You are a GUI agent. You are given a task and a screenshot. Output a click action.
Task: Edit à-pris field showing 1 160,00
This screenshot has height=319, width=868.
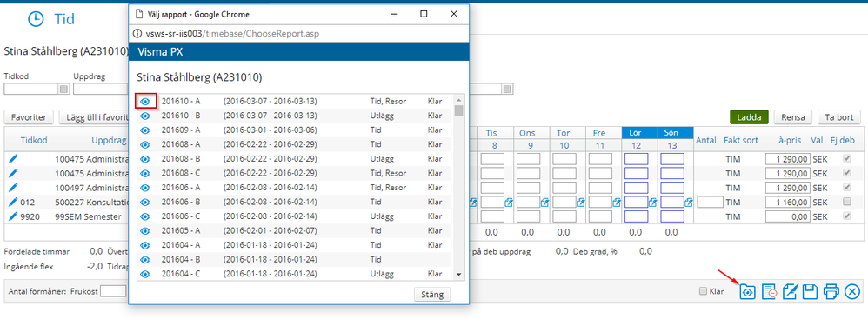pos(787,202)
